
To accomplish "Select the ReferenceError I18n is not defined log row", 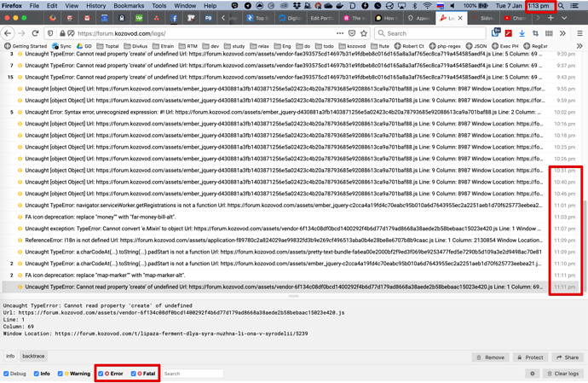I will click(x=291, y=241).
